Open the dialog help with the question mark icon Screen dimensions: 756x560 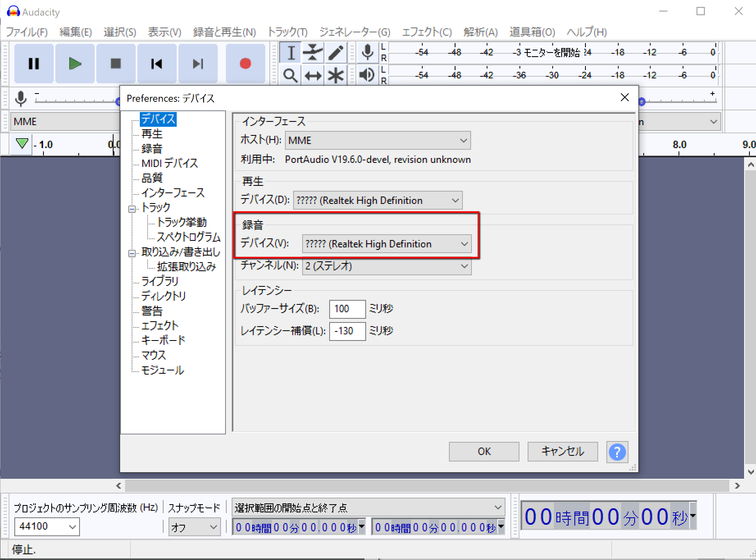pos(617,452)
